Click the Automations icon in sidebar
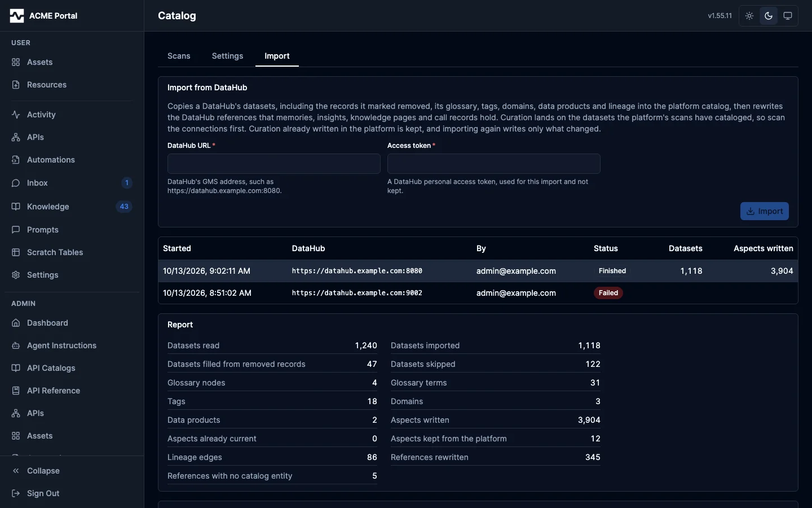Image resolution: width=812 pixels, height=508 pixels. tap(16, 160)
